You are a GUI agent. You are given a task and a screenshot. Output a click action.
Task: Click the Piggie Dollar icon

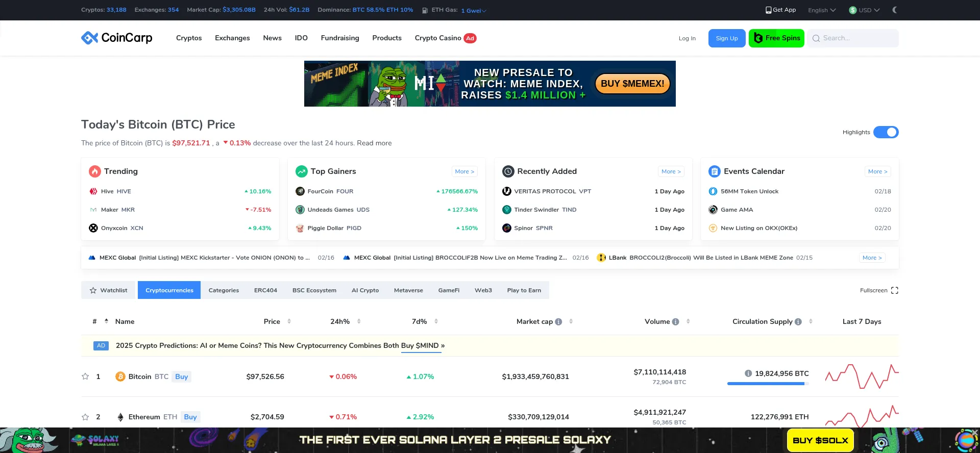tap(300, 228)
